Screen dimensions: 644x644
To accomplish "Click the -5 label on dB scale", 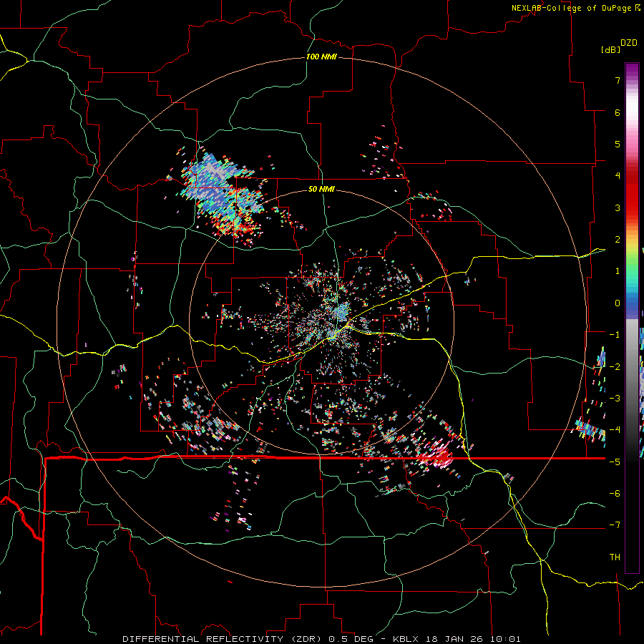I will click(x=615, y=462).
